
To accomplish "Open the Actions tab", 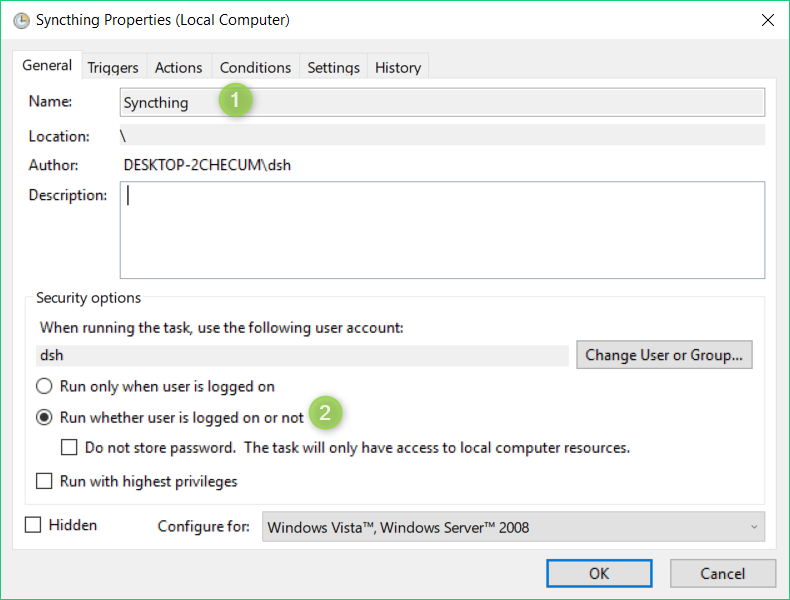I will pos(178,68).
